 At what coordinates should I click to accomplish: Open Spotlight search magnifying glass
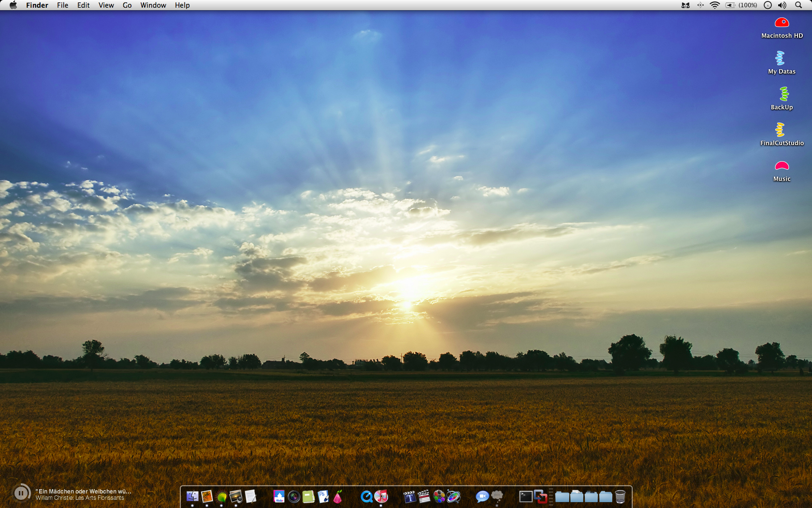click(798, 5)
